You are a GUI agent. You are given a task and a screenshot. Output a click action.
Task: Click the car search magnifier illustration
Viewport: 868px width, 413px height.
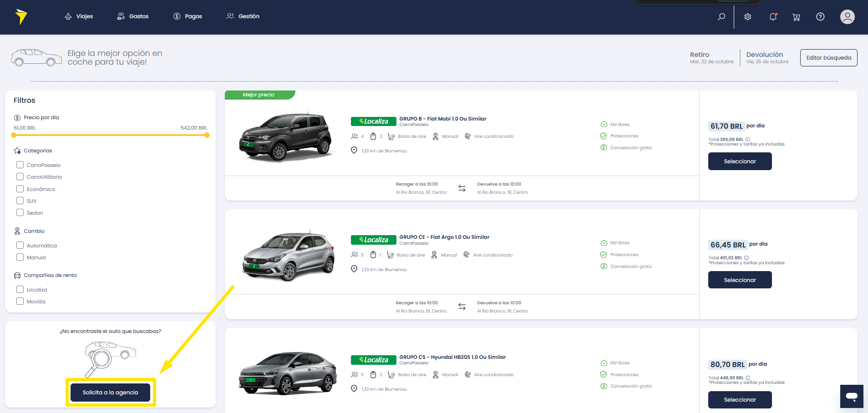(x=110, y=359)
